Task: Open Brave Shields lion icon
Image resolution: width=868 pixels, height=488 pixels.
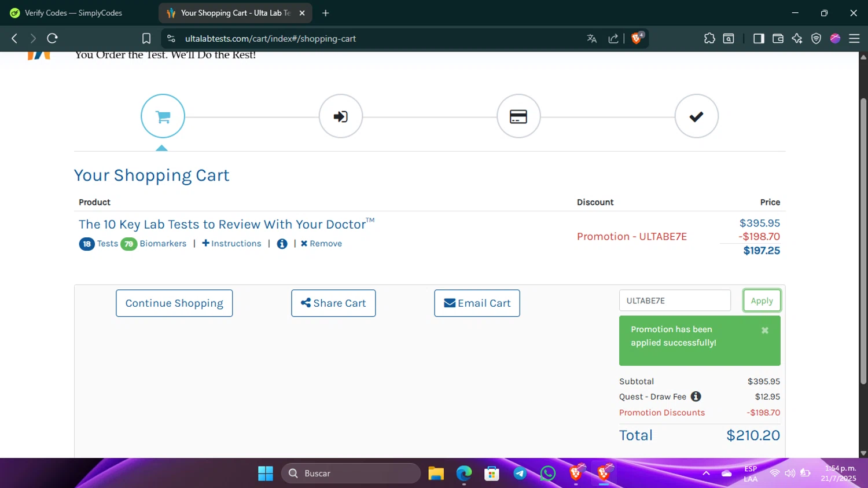Action: [x=637, y=38]
